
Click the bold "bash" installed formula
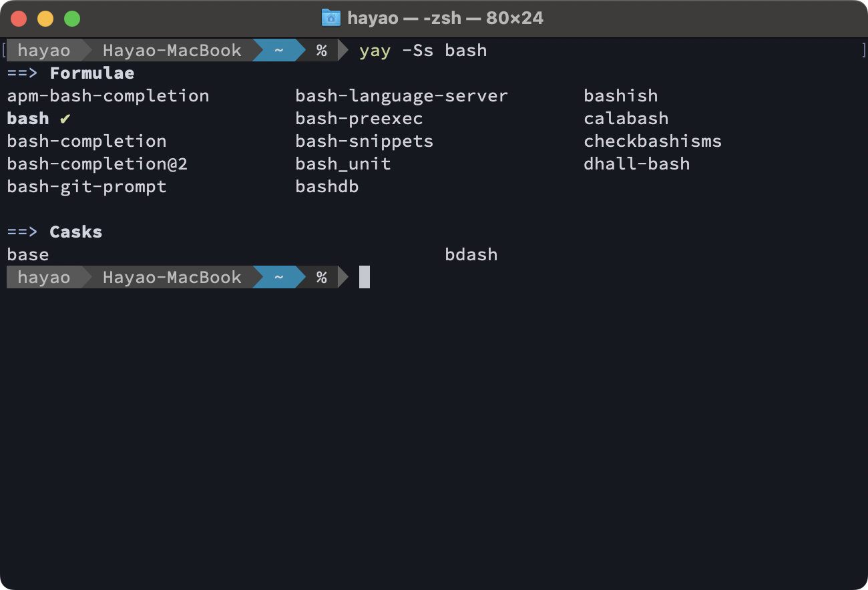28,119
